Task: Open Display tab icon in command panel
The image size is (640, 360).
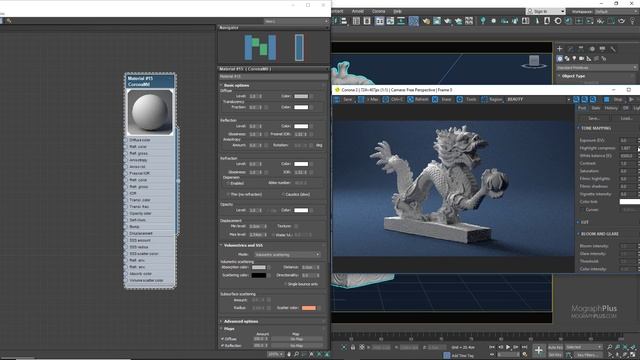Action: pos(602,49)
